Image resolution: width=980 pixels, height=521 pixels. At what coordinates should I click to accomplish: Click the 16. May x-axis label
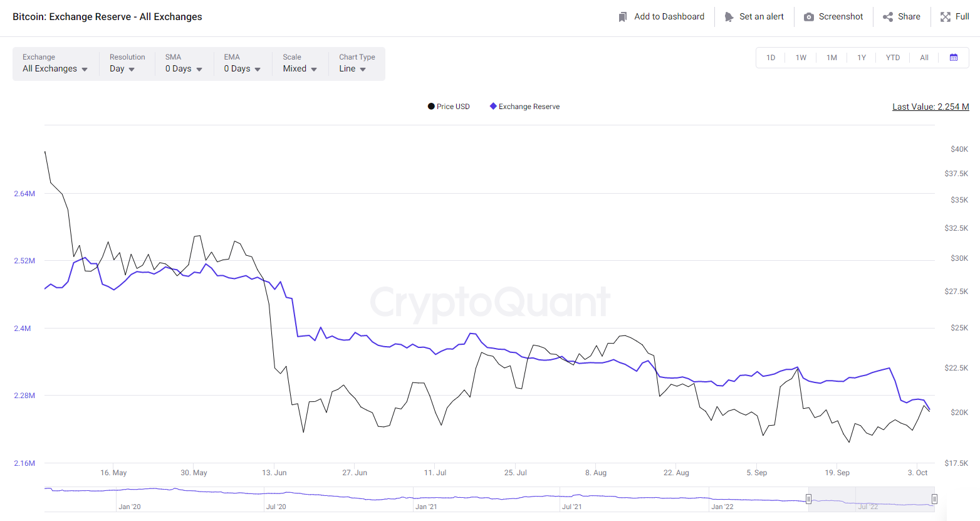(113, 473)
